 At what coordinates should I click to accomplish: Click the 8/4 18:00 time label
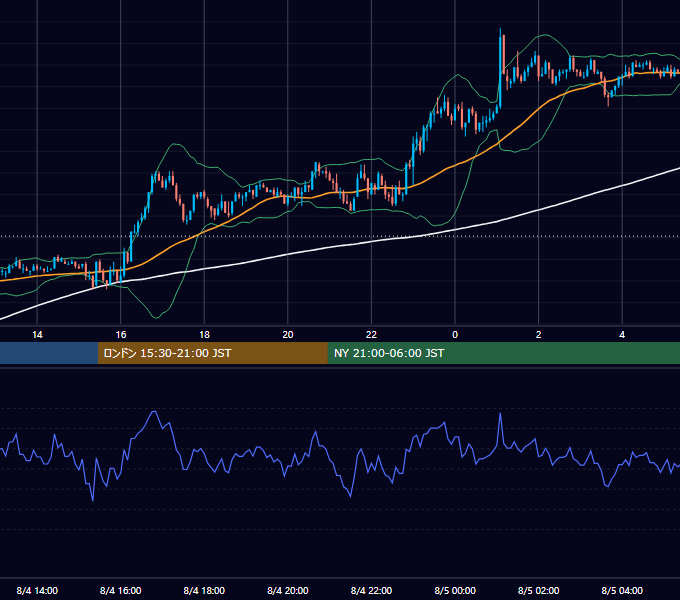[x=204, y=590]
